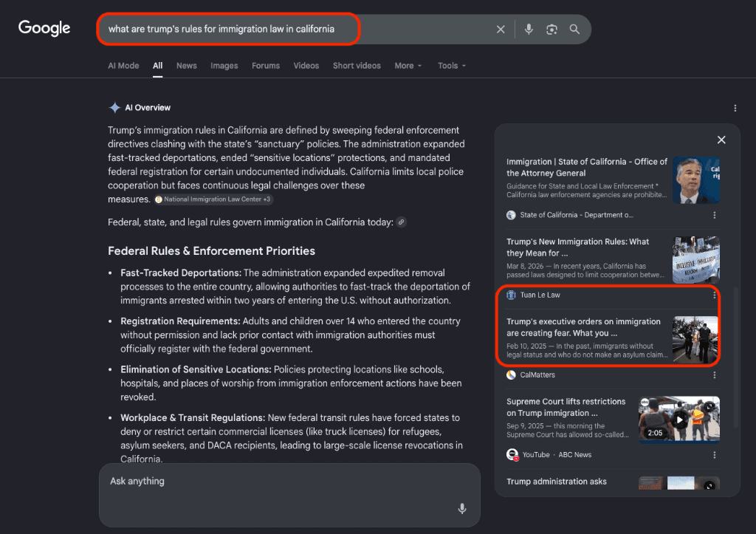Click 'Workplace & Transit Regulations:' bullet heading

click(x=193, y=418)
